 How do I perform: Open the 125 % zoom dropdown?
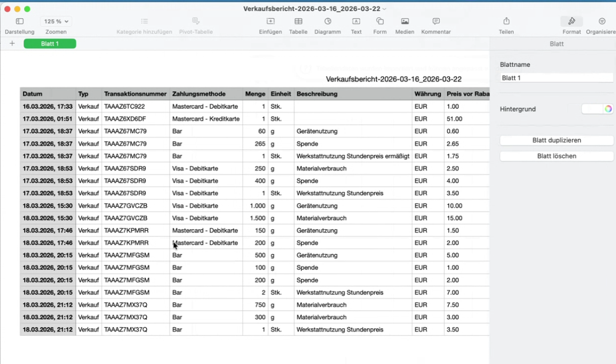pos(56,21)
